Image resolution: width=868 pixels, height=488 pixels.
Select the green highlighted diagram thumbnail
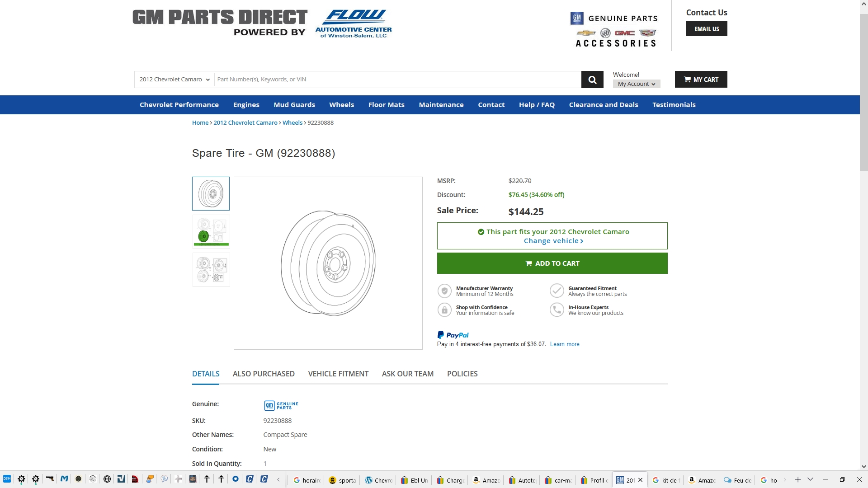pos(211,232)
